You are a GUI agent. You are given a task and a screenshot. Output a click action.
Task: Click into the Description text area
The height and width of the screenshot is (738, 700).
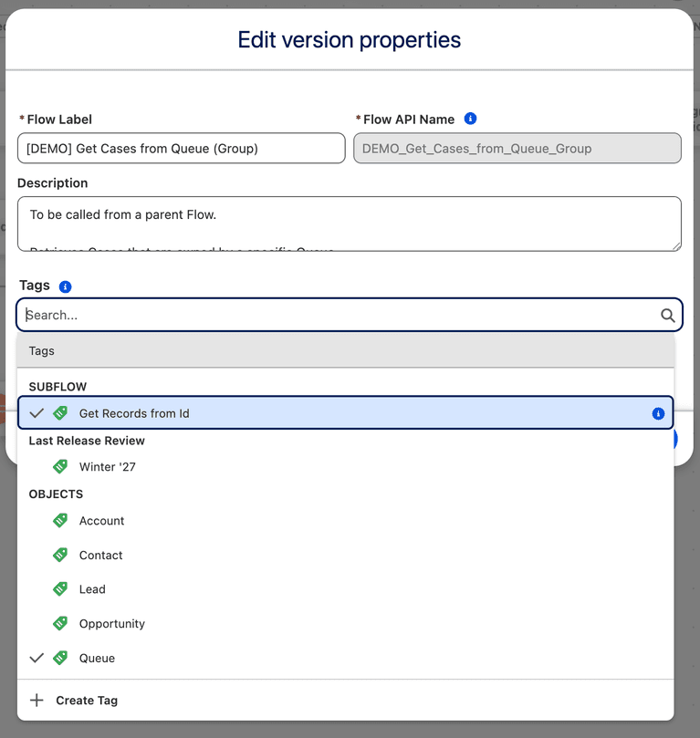point(350,224)
